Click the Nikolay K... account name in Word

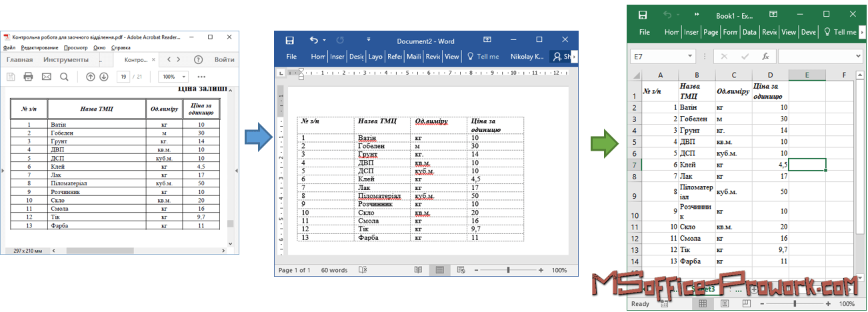click(x=527, y=57)
